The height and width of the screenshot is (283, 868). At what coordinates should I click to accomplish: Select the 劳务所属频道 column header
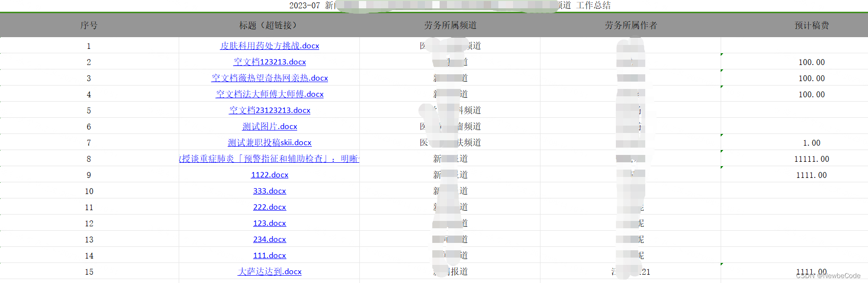(x=450, y=25)
